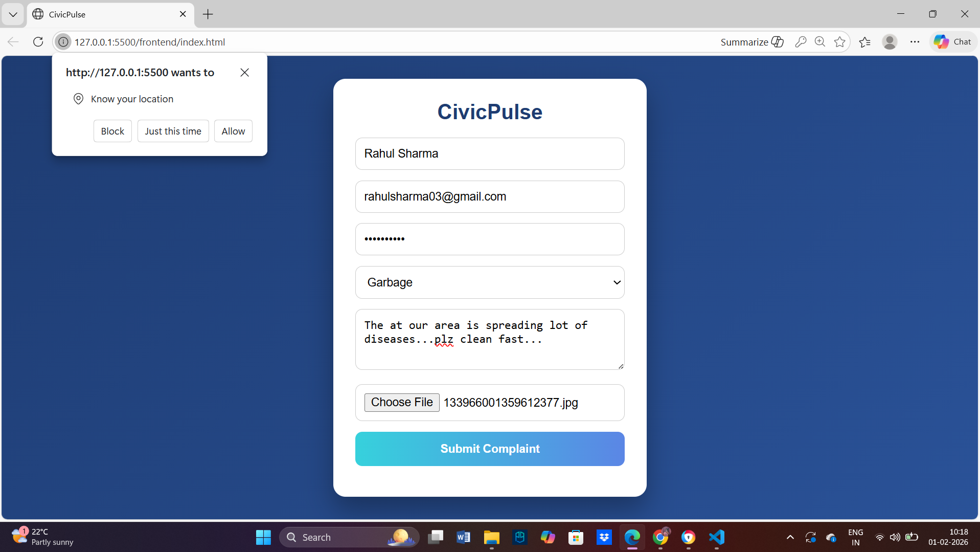The width and height of the screenshot is (980, 552).
Task: Allow the site to know your location
Action: pos(233,131)
